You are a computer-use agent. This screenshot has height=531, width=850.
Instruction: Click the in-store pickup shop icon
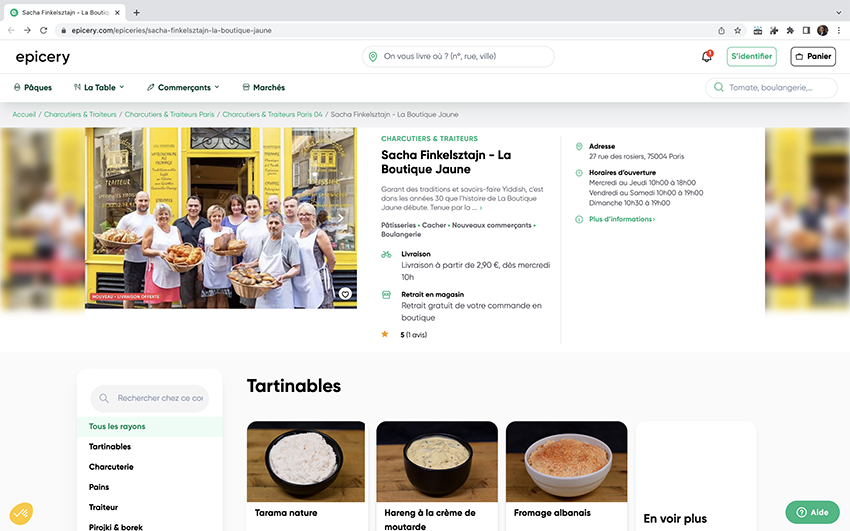[x=386, y=295]
